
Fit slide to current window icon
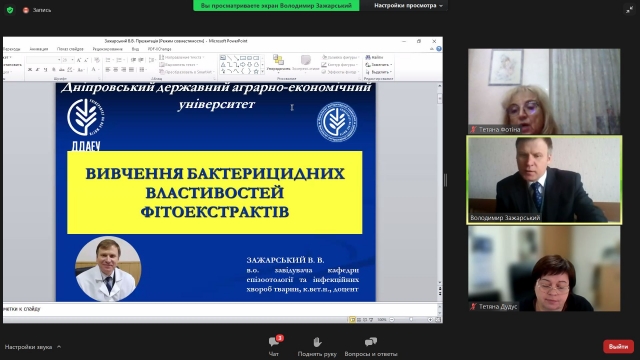tap(438, 320)
